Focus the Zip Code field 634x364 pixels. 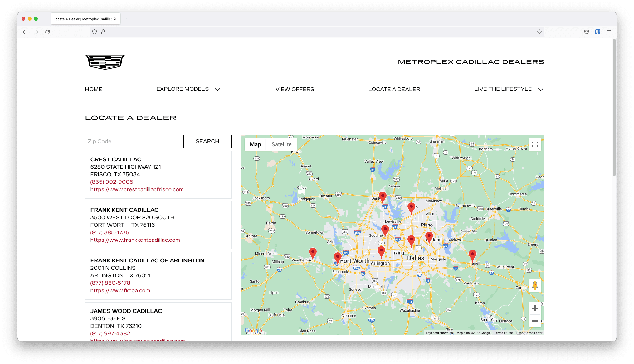click(x=133, y=142)
